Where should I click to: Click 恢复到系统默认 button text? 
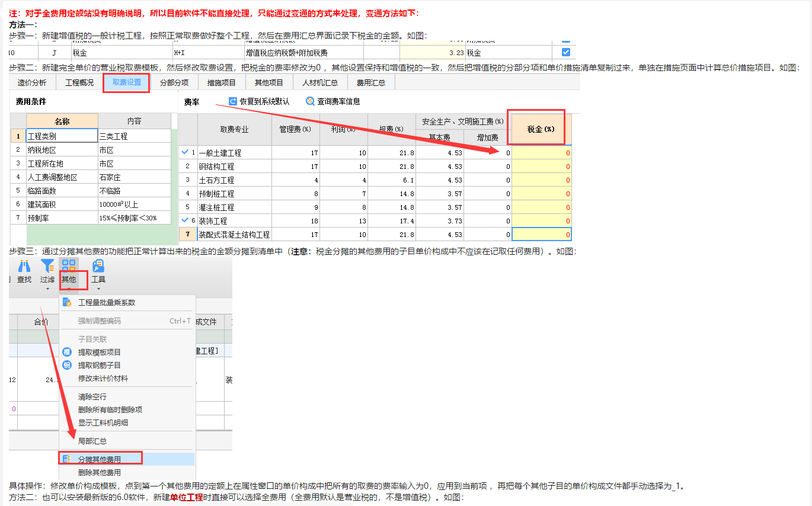264,101
